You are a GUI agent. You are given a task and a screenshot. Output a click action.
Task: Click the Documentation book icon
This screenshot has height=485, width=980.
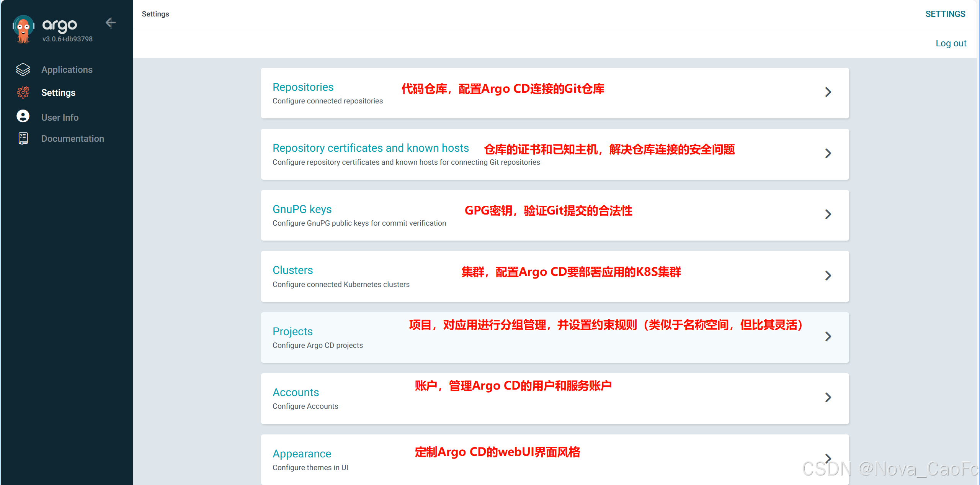click(x=23, y=138)
